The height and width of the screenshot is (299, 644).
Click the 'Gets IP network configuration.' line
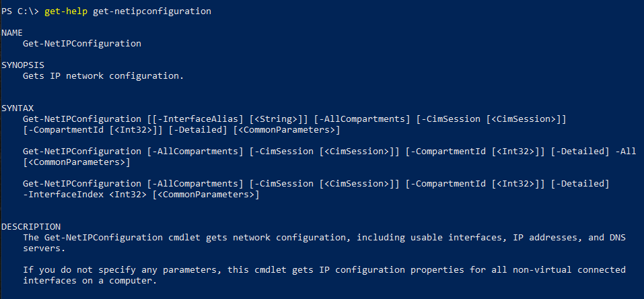pos(102,76)
